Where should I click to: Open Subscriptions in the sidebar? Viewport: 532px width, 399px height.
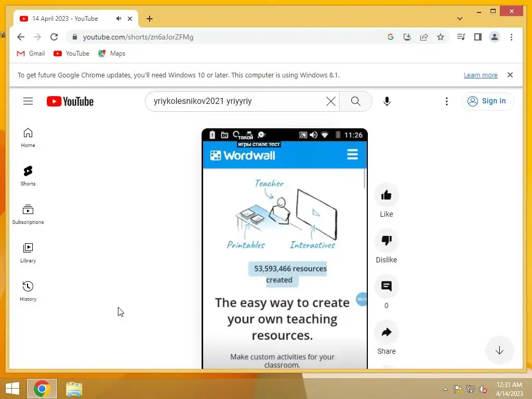pyautogui.click(x=28, y=215)
